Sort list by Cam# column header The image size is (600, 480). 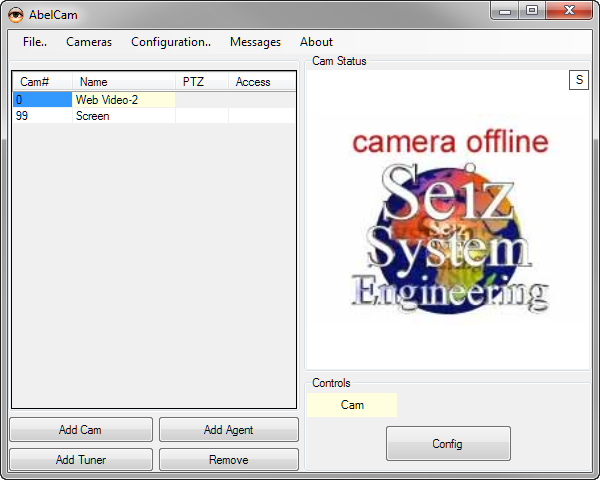click(42, 82)
